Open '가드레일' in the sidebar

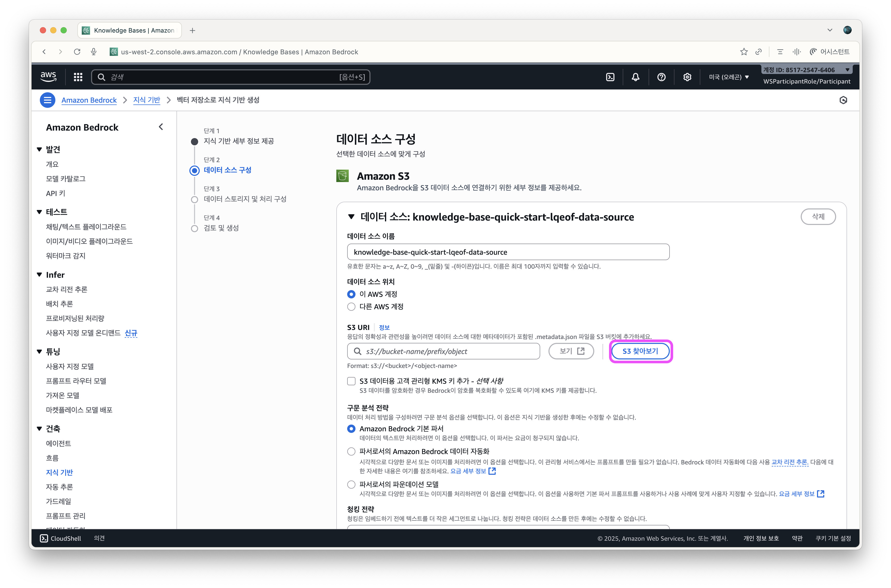pos(58,501)
